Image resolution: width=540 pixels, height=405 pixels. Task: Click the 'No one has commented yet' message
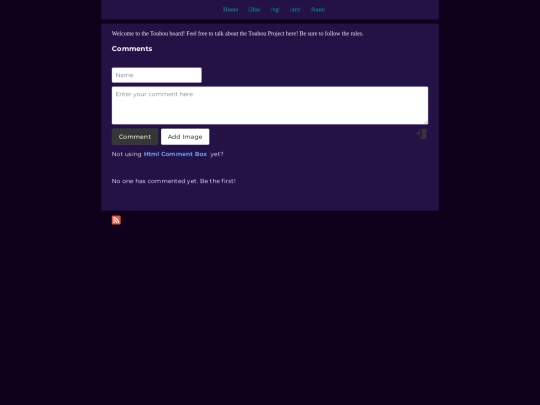pyautogui.click(x=174, y=181)
